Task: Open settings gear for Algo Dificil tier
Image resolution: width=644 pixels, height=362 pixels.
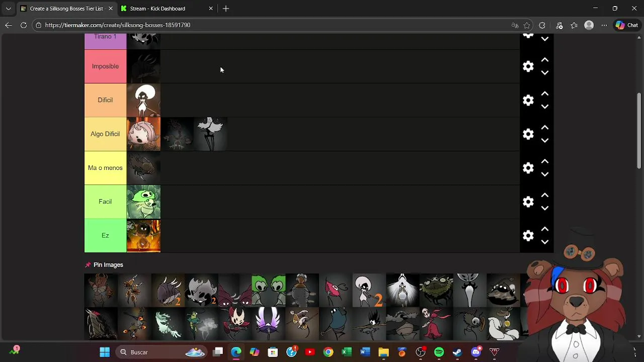Action: coord(528,134)
